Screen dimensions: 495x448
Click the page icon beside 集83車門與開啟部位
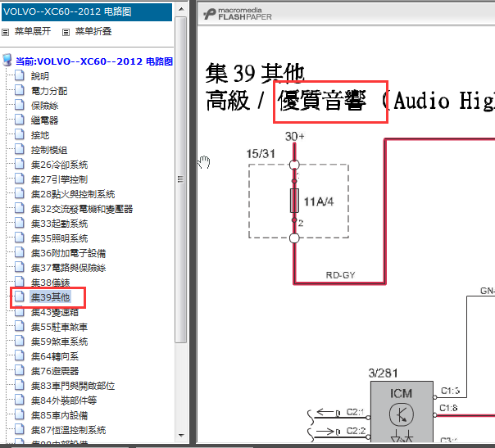tap(20, 386)
